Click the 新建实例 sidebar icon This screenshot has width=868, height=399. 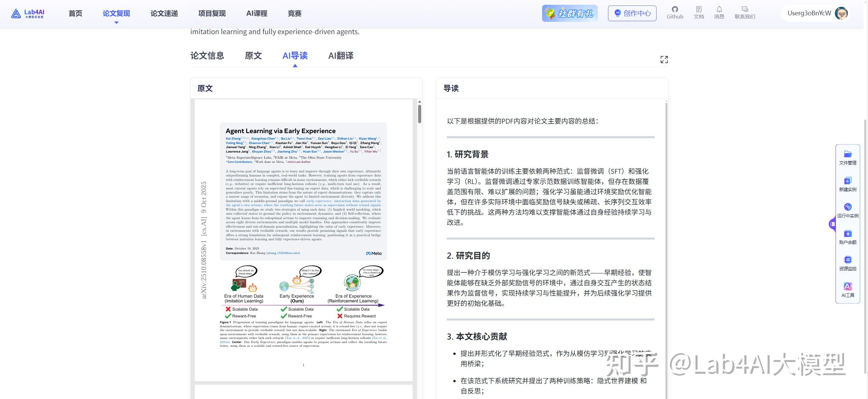[x=848, y=181]
